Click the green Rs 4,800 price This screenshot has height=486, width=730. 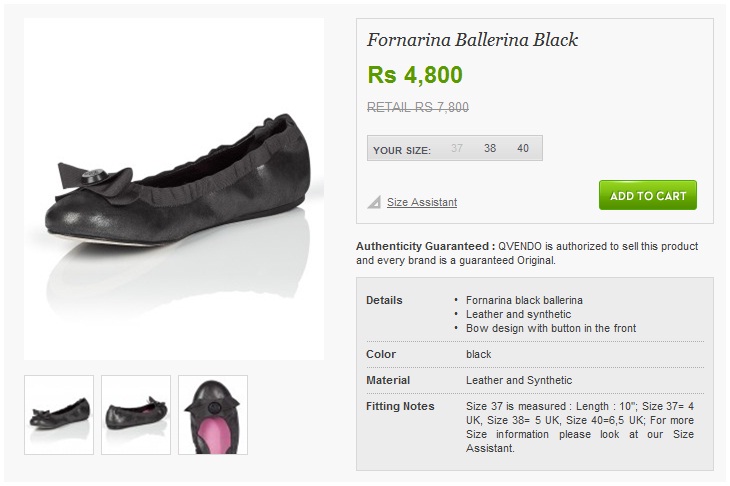(415, 75)
